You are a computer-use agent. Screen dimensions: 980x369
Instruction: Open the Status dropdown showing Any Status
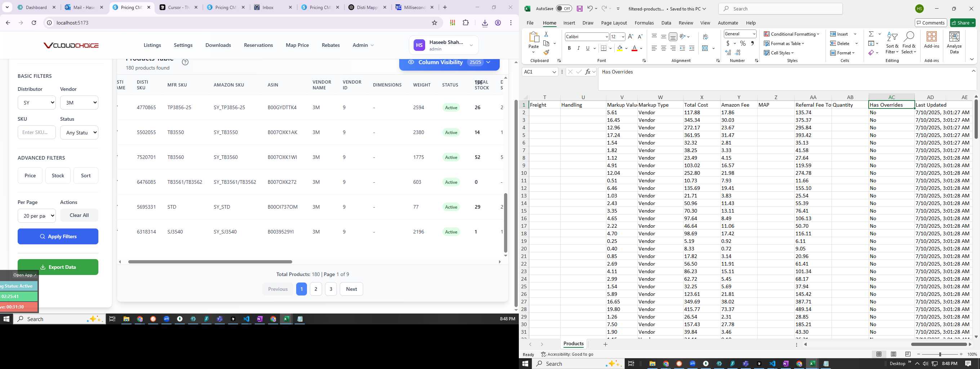pos(79,132)
